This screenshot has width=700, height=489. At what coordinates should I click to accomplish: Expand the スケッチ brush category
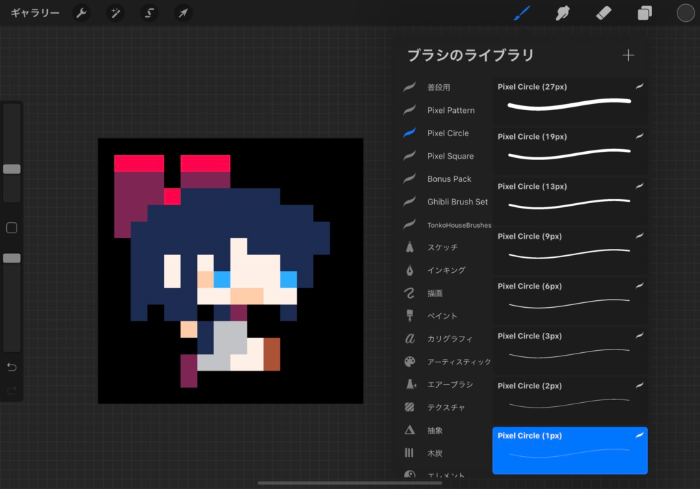pos(444,247)
